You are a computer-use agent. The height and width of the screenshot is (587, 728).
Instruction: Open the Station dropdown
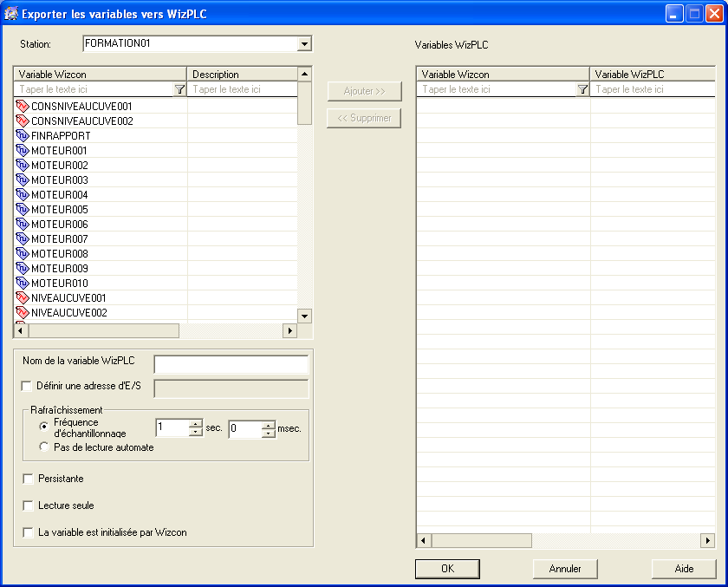point(304,44)
